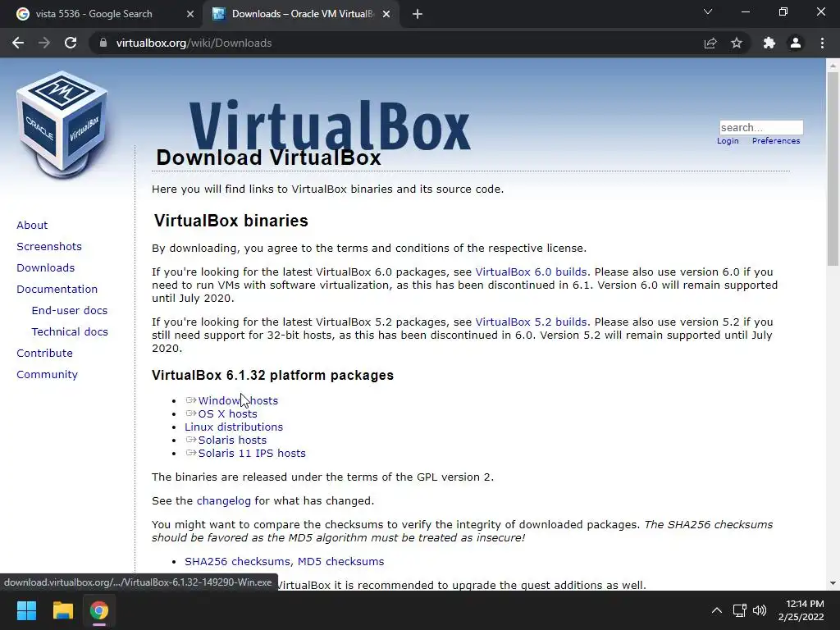
Task: Follow the VirtualBox 6.0 builds link
Action: (x=531, y=272)
